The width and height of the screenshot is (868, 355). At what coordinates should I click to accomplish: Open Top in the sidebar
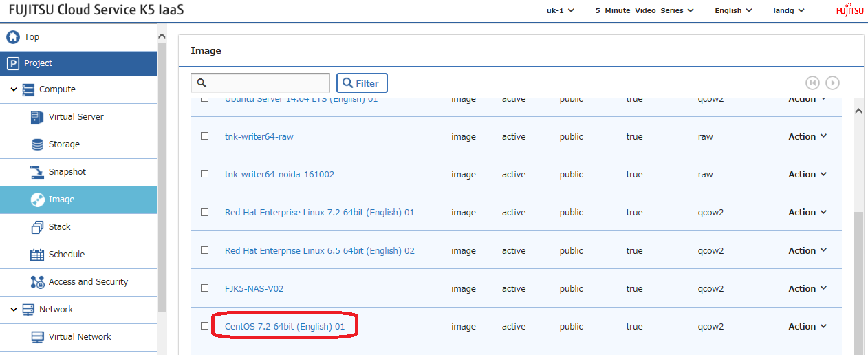click(x=78, y=36)
